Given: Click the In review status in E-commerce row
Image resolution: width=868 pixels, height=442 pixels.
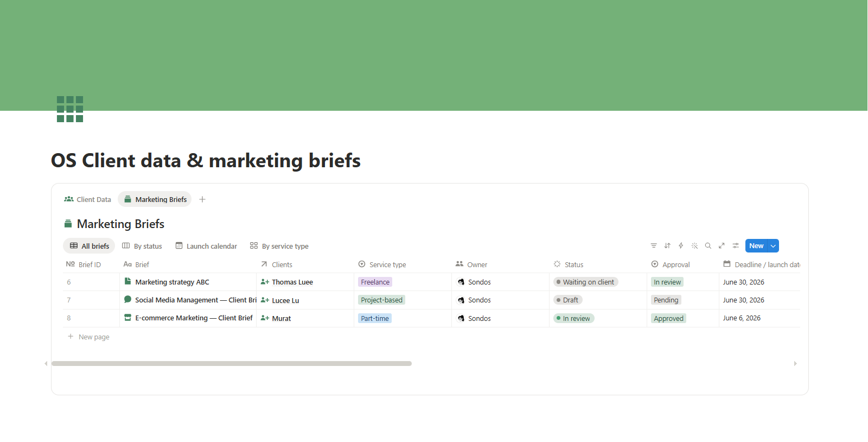Looking at the screenshot, I should [x=574, y=318].
